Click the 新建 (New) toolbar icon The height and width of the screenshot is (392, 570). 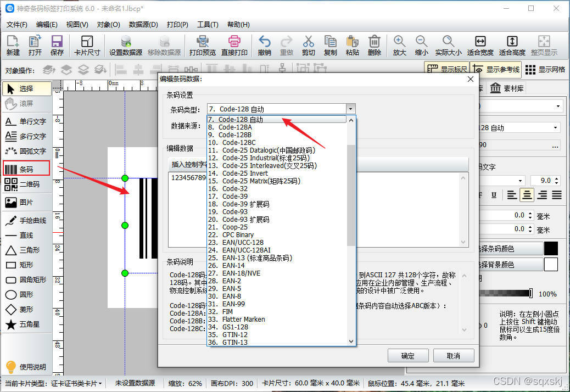pos(13,46)
